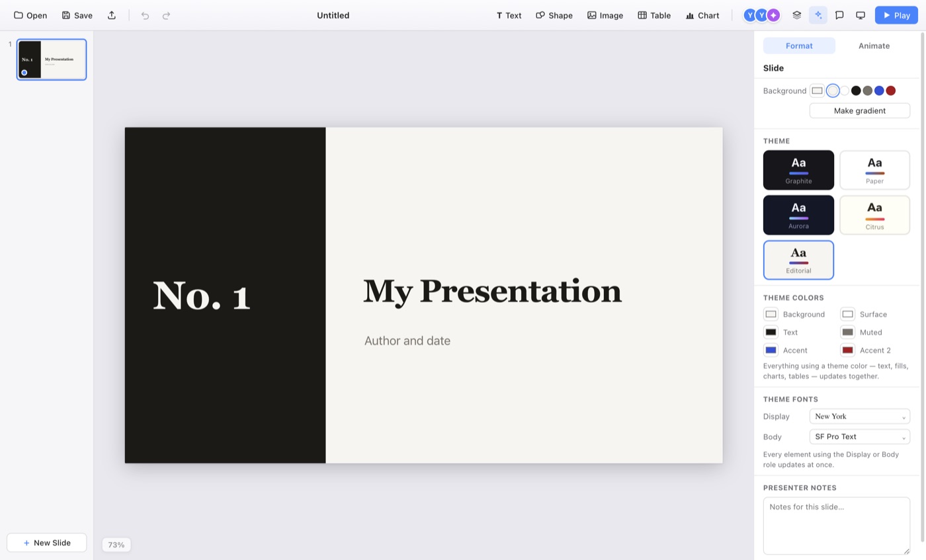926x560 pixels.
Task: Apply the Graphite theme
Action: [798, 170]
